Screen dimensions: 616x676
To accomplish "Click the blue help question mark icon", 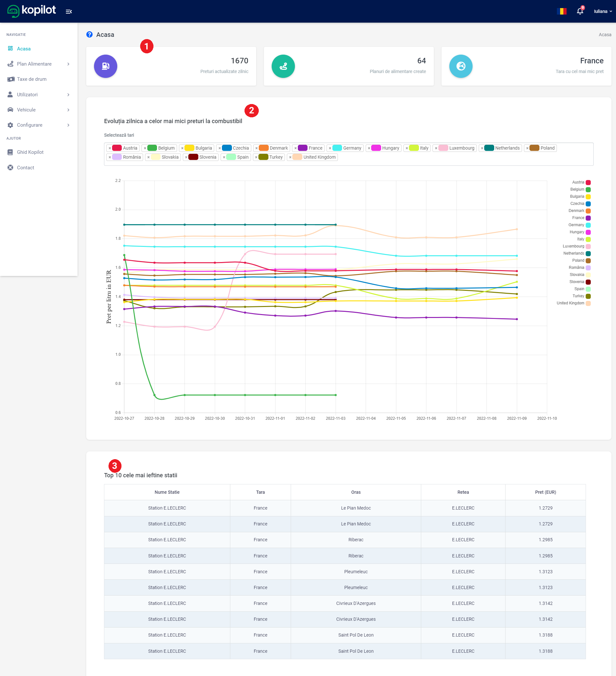I will tap(89, 35).
